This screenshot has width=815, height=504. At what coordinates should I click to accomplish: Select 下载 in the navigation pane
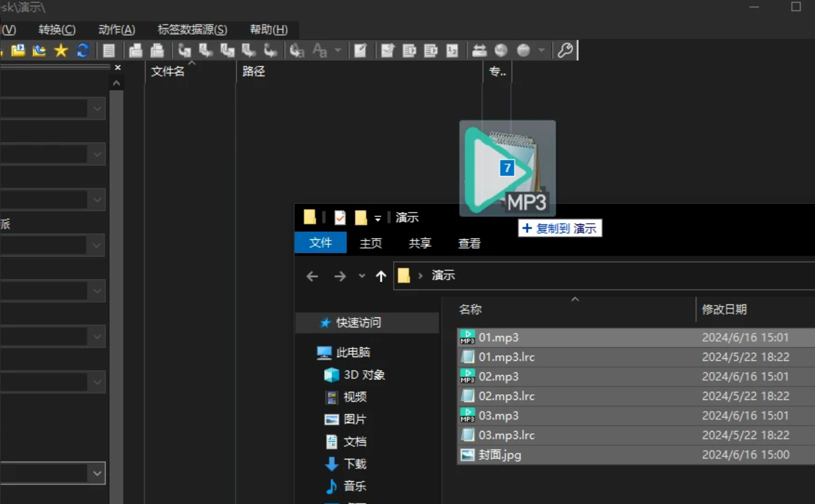(x=355, y=464)
